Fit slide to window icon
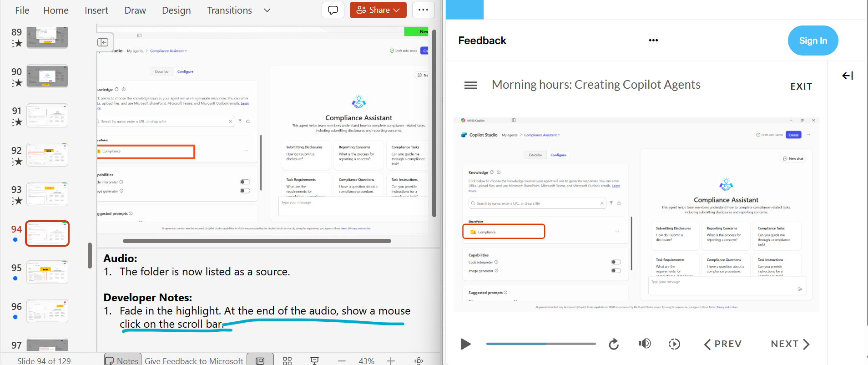Viewport: 868px width, 365px height. point(419,360)
